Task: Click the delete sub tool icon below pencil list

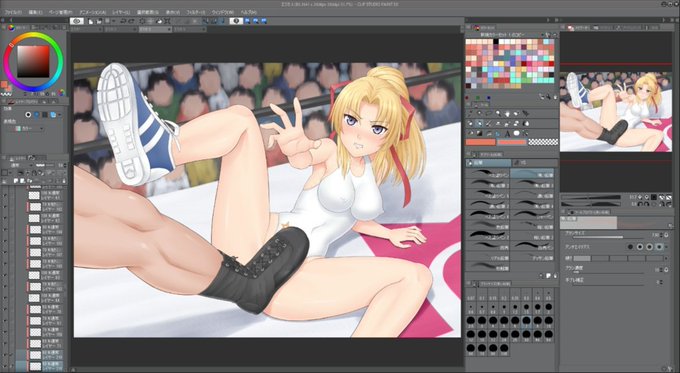Action: coord(555,276)
